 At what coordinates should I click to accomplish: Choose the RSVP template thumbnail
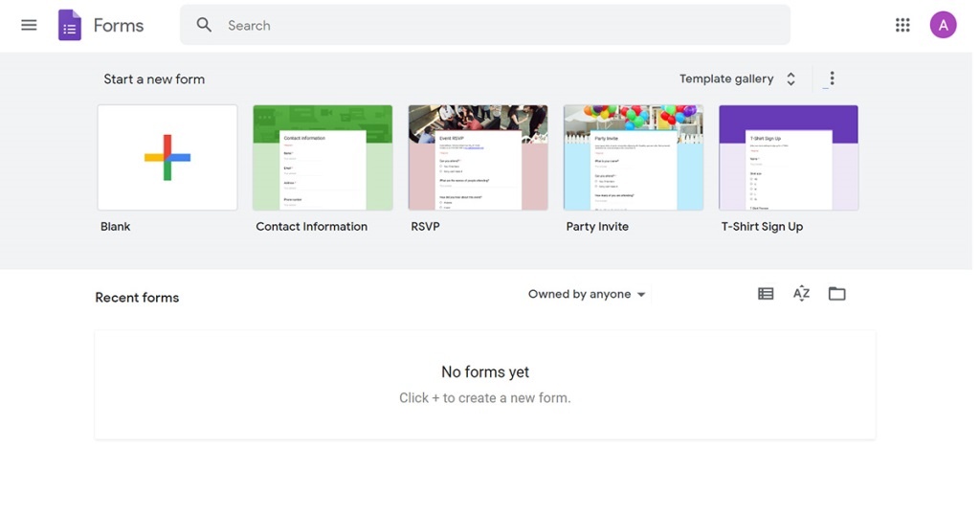pos(478,157)
